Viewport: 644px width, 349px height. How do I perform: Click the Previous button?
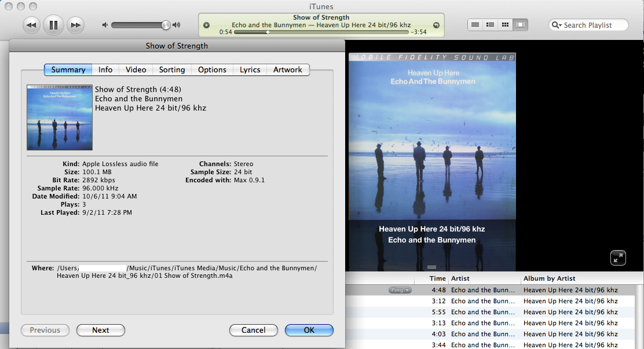[45, 330]
